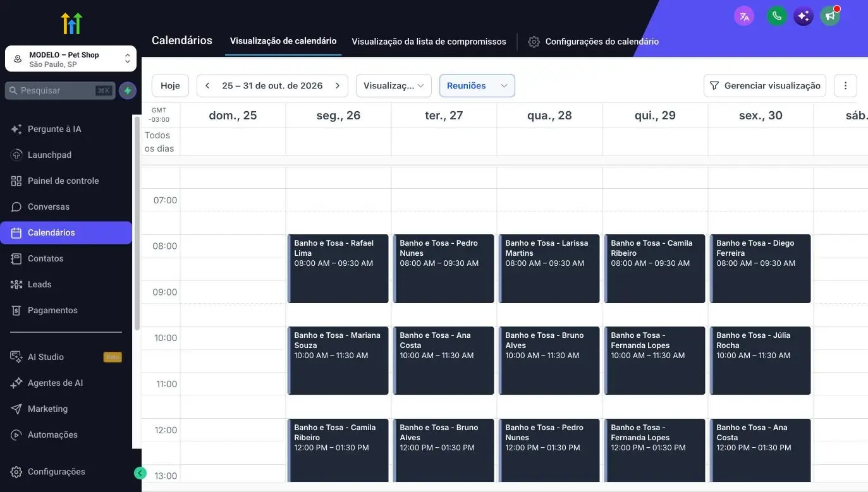Open Rafael Lima's 08:00 AM appointment
Image resolution: width=868 pixels, height=492 pixels.
[338, 268]
